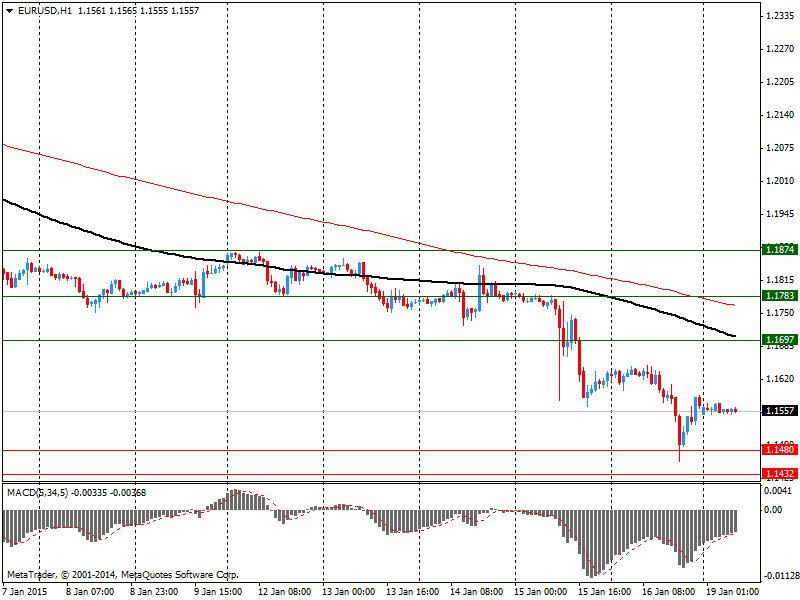The height and width of the screenshot is (600, 800).
Task: Click the 13 Jan 00:00 time label
Action: (x=348, y=592)
